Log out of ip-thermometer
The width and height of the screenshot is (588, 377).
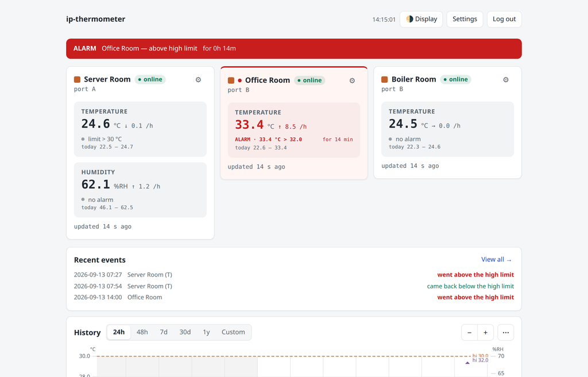tap(504, 19)
